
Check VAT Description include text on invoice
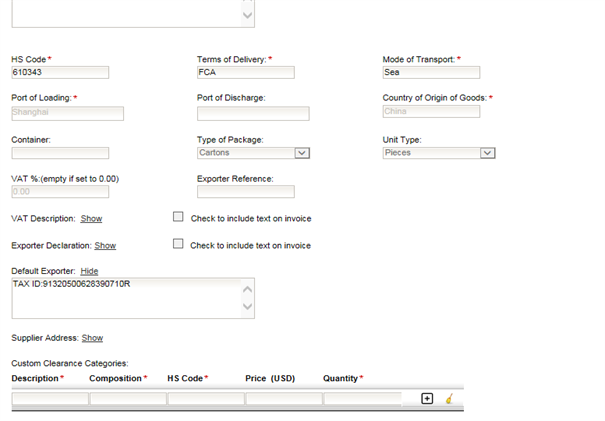coord(178,217)
